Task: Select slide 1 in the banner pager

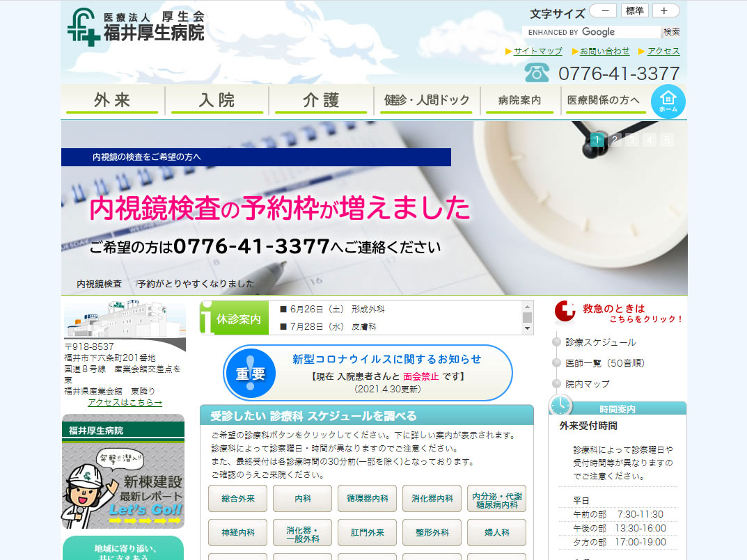Action: pyautogui.click(x=597, y=140)
